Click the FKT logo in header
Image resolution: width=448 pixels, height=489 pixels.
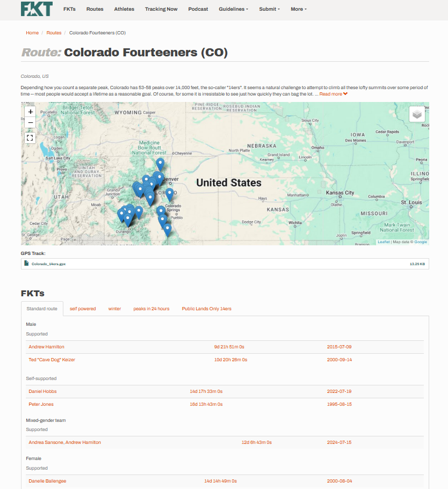click(x=37, y=9)
